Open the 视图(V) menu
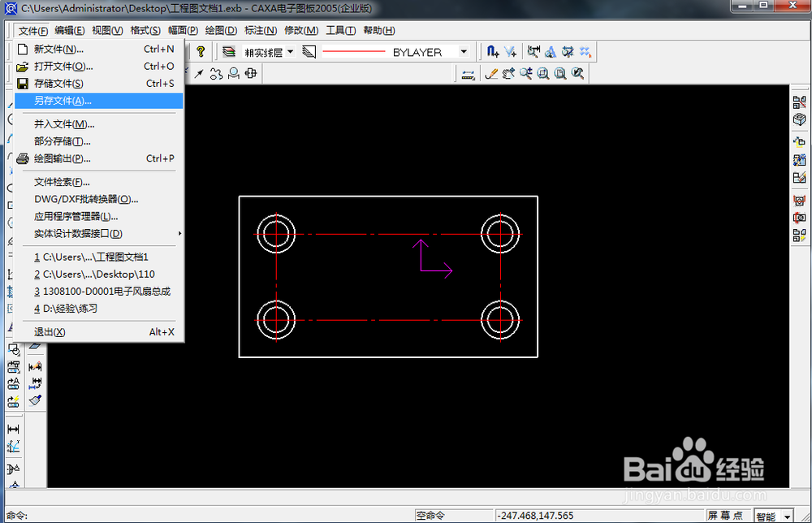The width and height of the screenshot is (812, 523). point(107,31)
